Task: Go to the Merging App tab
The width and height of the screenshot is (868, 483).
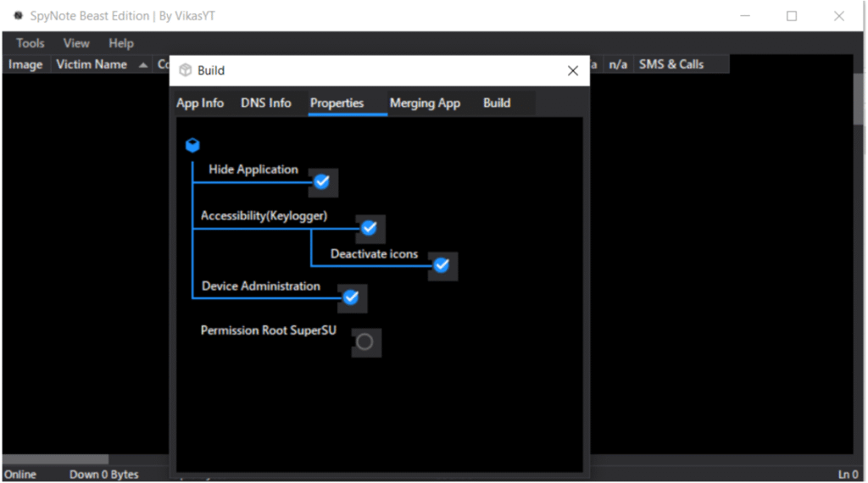Action: tap(425, 103)
